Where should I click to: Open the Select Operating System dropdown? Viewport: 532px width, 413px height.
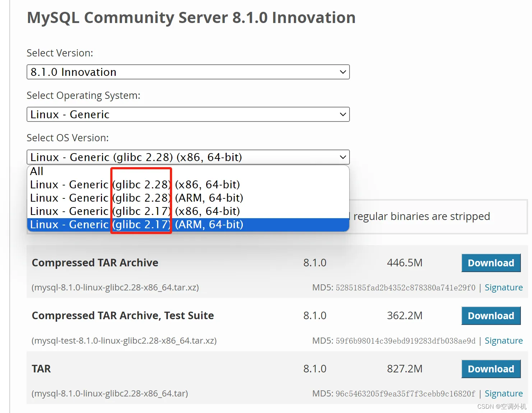click(188, 114)
